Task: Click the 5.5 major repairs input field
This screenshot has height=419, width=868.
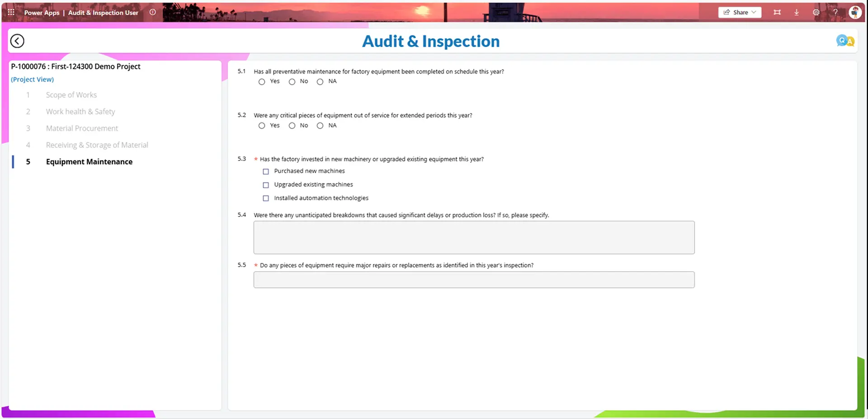Action: click(474, 280)
